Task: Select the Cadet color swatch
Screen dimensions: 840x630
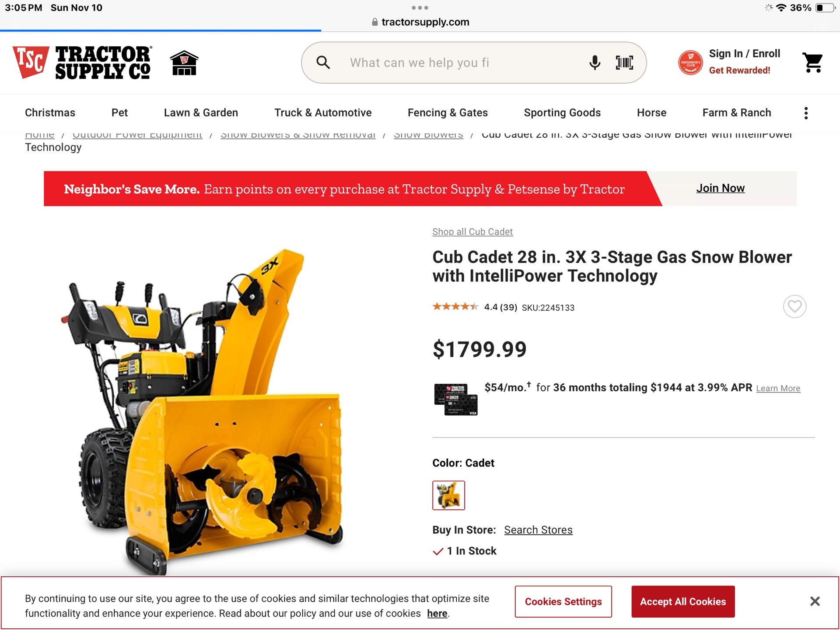Action: pos(448,495)
